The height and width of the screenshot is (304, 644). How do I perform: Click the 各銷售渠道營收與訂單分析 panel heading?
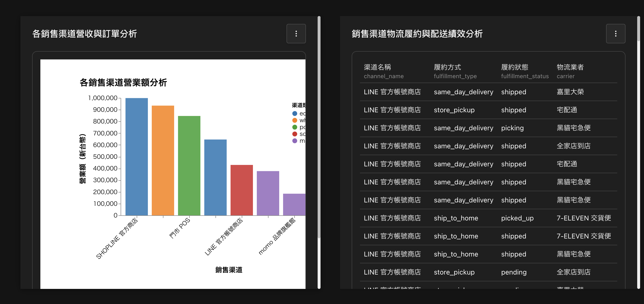click(x=84, y=34)
